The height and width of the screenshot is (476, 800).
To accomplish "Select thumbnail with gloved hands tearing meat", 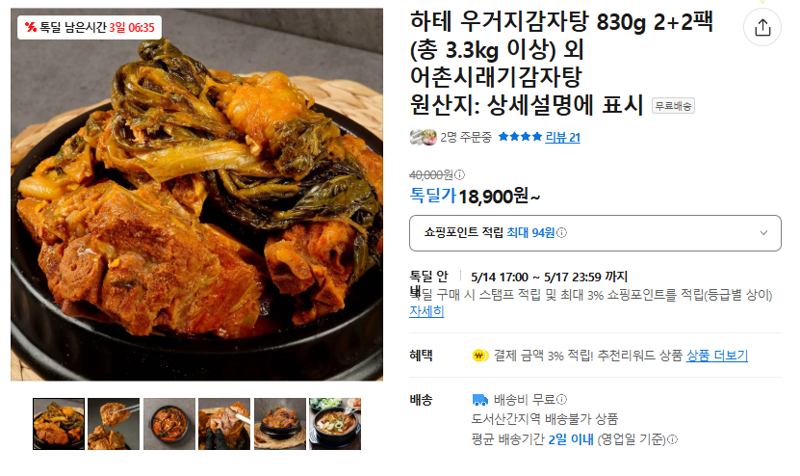I will click(224, 424).
